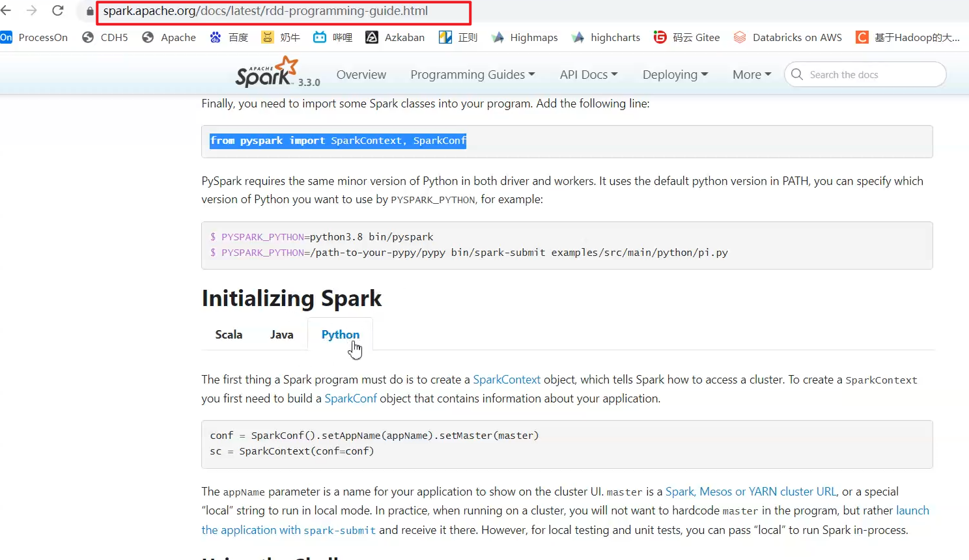This screenshot has height=560, width=969.
Task: Open the SparkConf link
Action: click(350, 398)
